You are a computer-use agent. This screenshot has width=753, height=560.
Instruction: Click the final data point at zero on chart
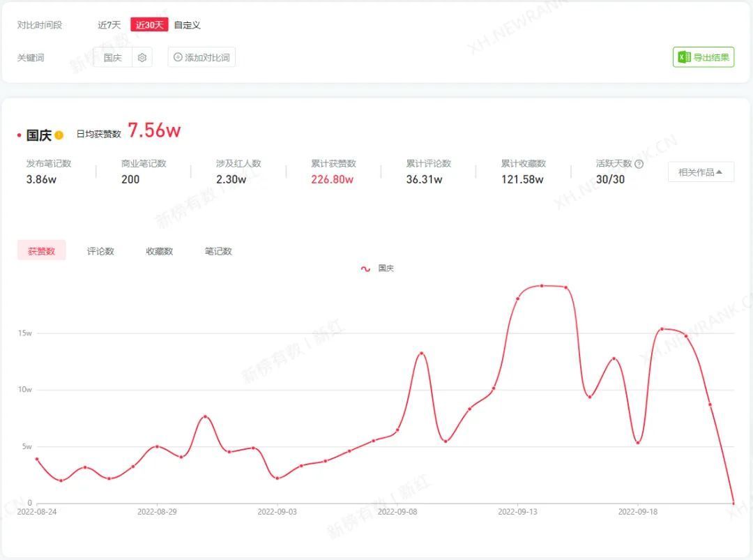coord(733,502)
